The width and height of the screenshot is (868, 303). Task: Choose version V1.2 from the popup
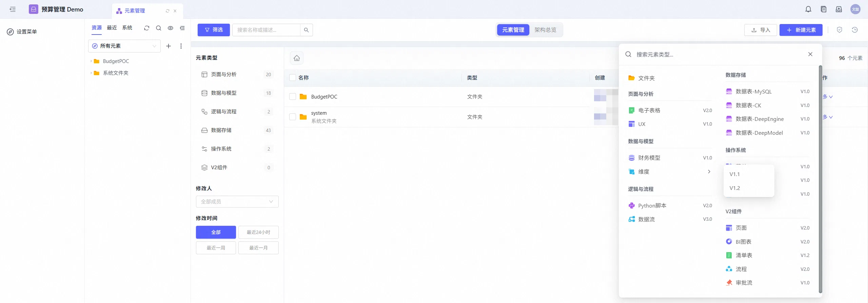click(x=749, y=188)
